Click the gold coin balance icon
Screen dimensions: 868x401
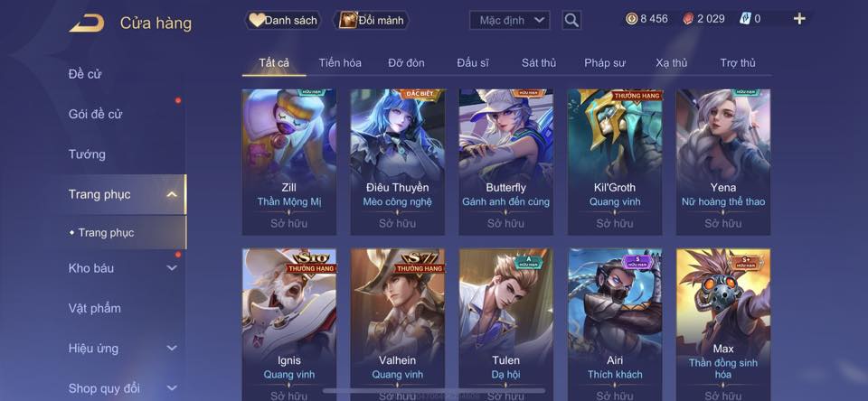coord(632,19)
